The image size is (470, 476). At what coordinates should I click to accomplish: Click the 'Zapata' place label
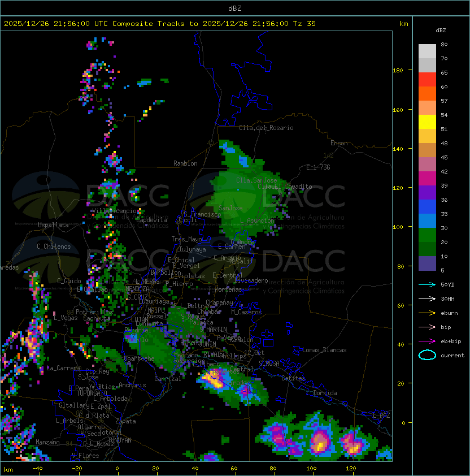click(x=125, y=421)
